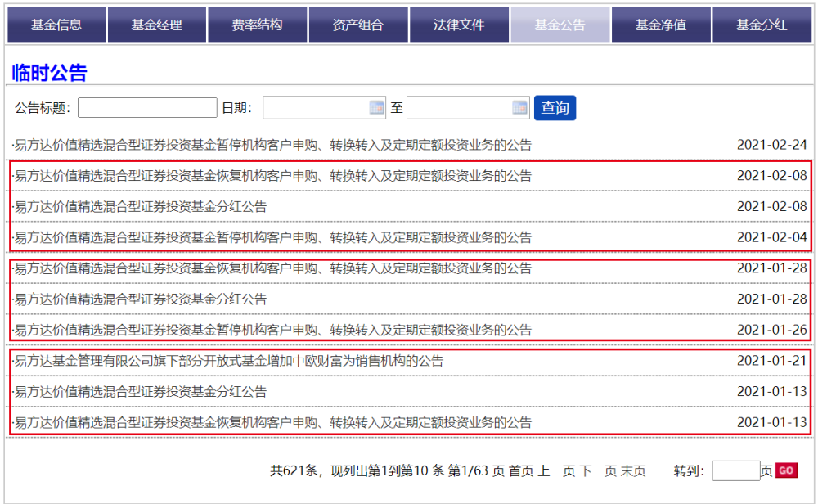
Task: Open the 增加中欧财富为销售机构 announcement
Action: coord(228,360)
